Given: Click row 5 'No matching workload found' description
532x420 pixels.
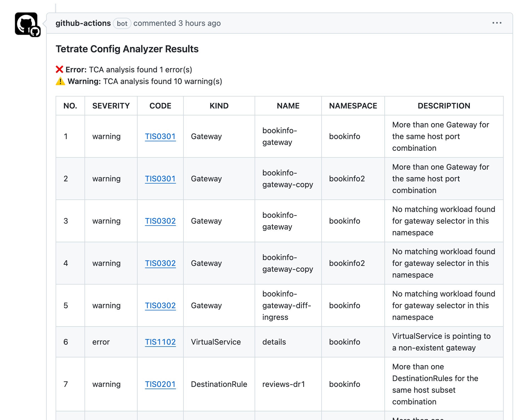Looking at the screenshot, I should (x=444, y=305).
